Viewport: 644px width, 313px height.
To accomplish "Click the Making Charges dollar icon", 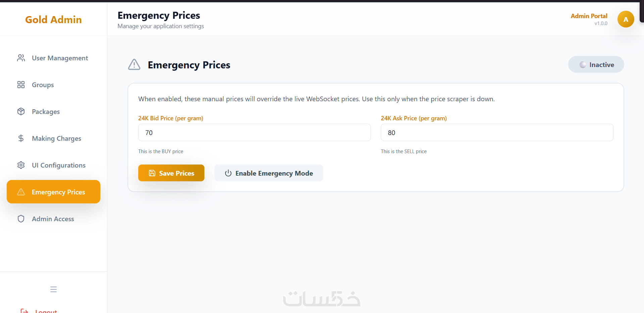I will [21, 138].
